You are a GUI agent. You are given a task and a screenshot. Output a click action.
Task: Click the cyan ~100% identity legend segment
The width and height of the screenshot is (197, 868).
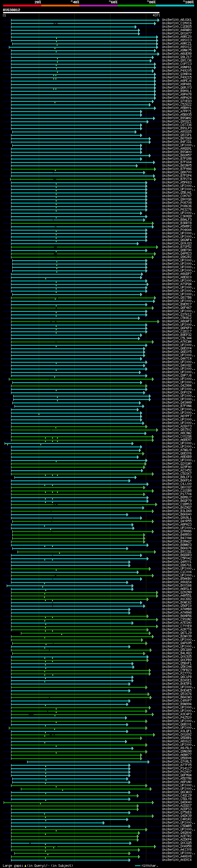175,6
